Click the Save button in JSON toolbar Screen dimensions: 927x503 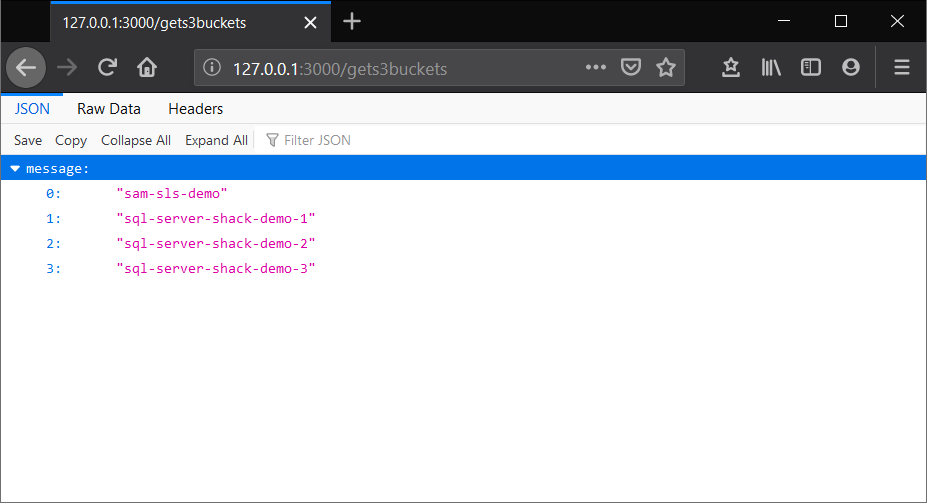[x=28, y=140]
